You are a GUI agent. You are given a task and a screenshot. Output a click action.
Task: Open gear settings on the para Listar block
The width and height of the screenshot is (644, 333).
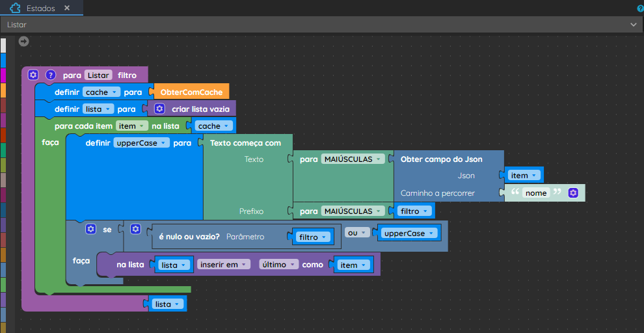33,75
